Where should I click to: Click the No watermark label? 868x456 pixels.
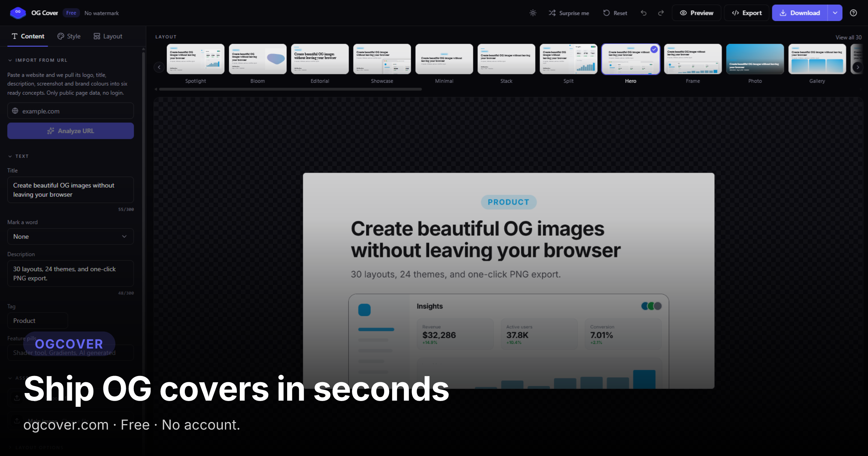tap(102, 13)
